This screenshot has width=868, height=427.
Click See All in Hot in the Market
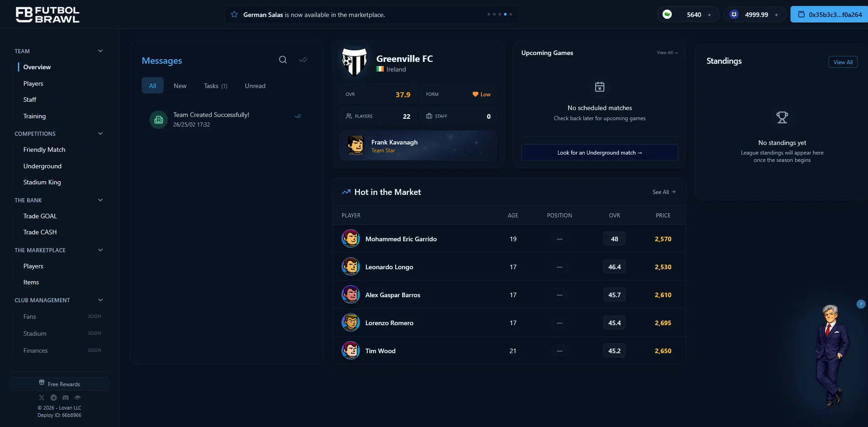(x=663, y=192)
